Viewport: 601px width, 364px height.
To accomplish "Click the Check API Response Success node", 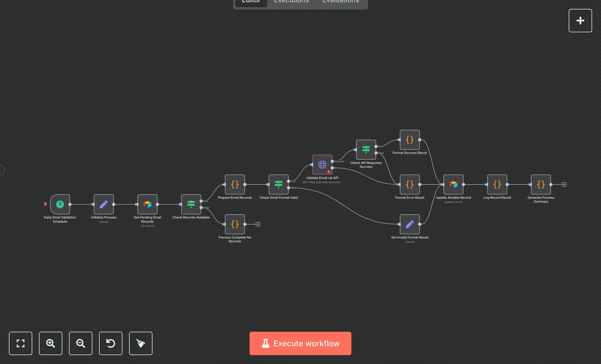I will coord(366,150).
